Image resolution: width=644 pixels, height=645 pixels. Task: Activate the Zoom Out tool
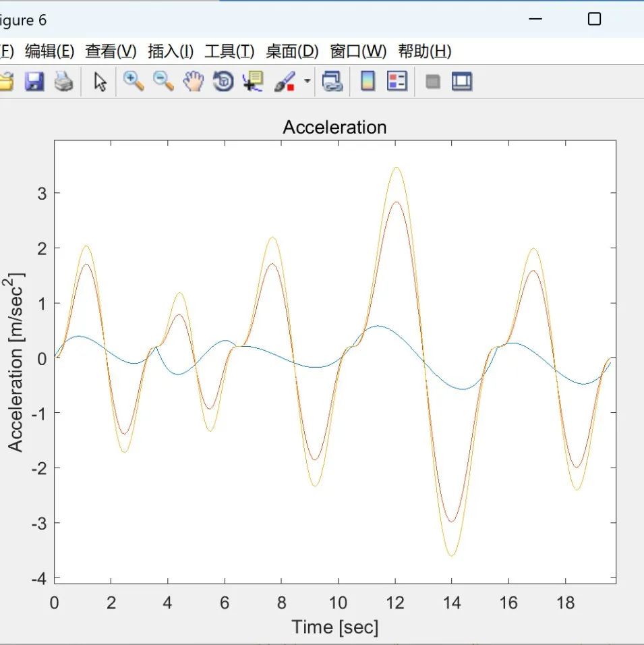pos(163,81)
